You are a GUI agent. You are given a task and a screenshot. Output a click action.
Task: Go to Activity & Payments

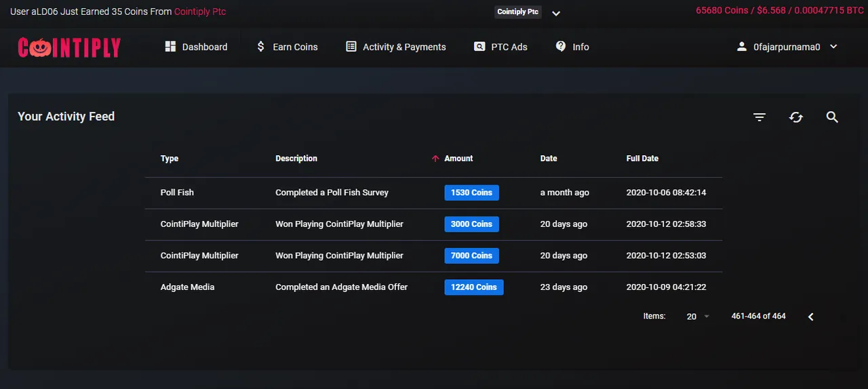(396, 47)
